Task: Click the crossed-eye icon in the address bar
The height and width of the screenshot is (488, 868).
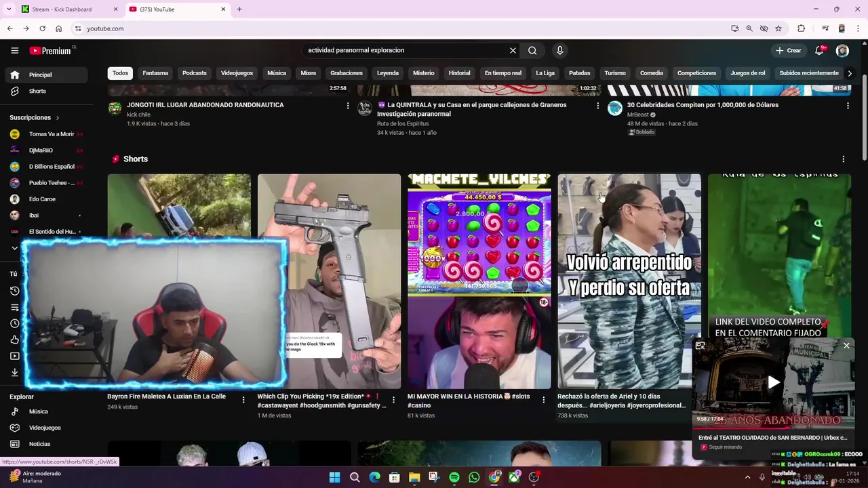Action: coord(764,28)
